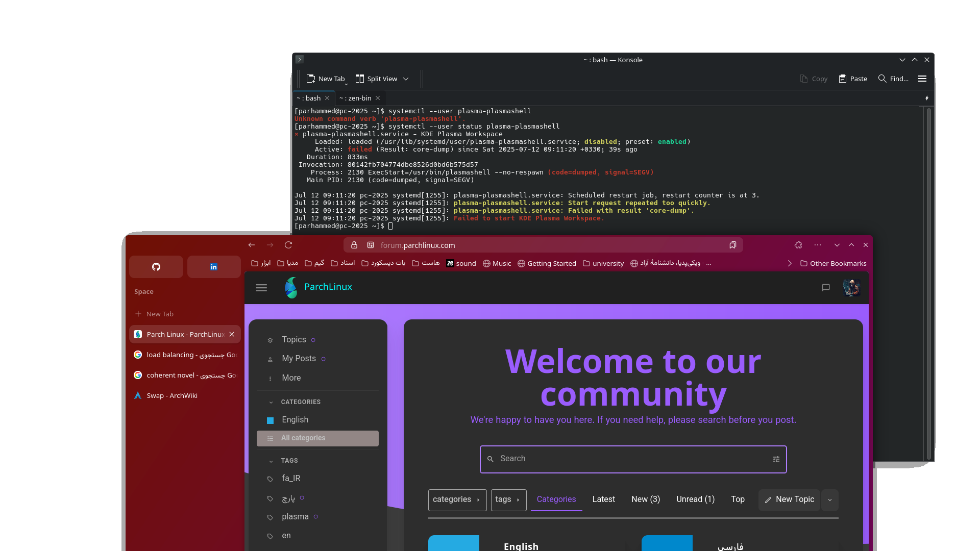Open the forum chat bubble icon
980x551 pixels.
click(x=826, y=288)
